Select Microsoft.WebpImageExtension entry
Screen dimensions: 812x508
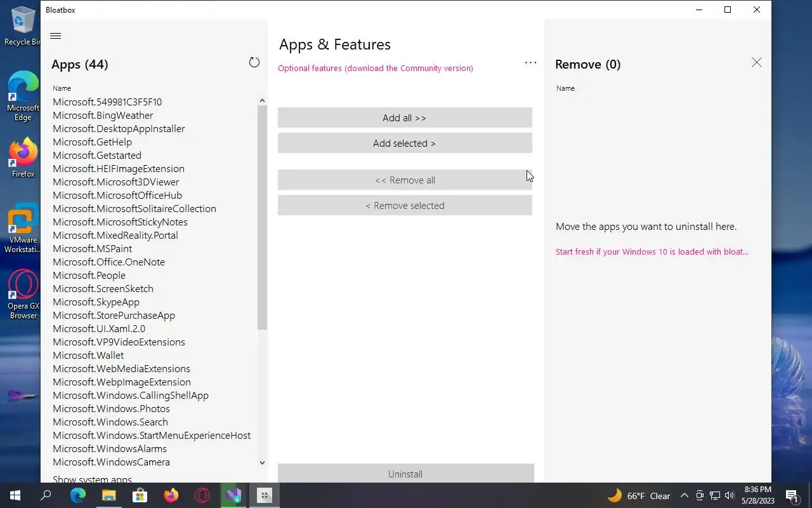(122, 382)
